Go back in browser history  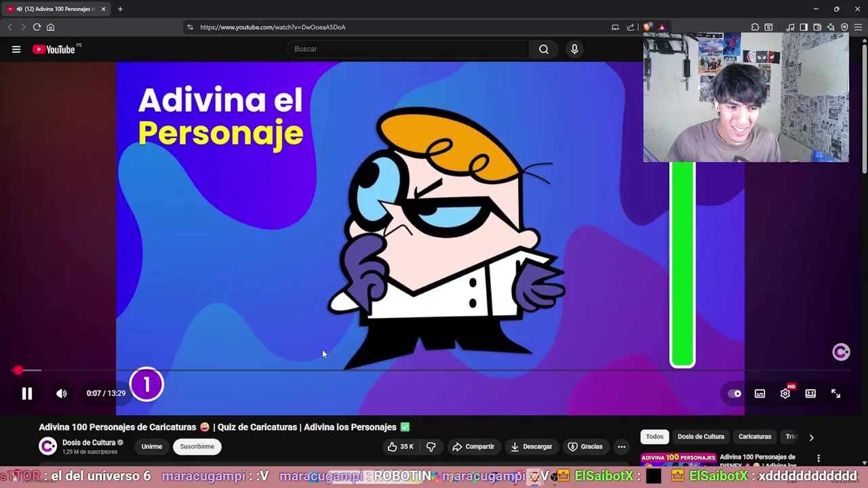[x=9, y=27]
